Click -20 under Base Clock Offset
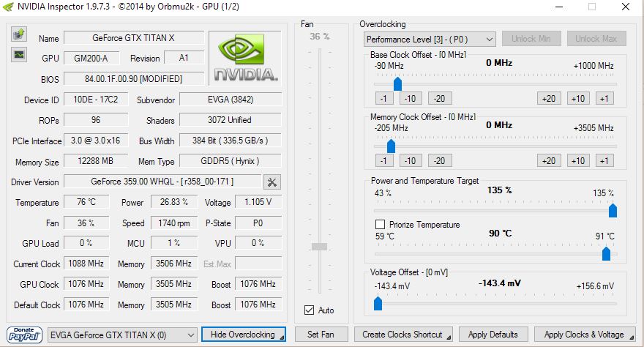This screenshot has width=644, height=347. 440,99
